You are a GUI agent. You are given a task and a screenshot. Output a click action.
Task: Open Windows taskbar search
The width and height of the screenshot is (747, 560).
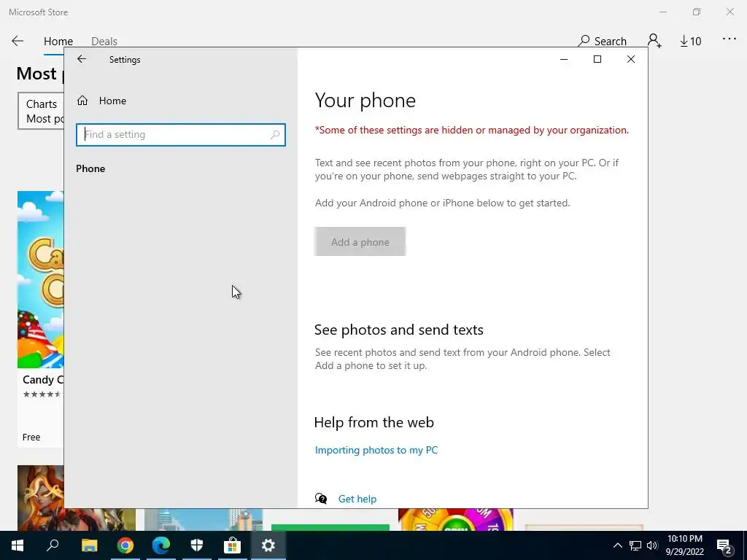pos(53,545)
